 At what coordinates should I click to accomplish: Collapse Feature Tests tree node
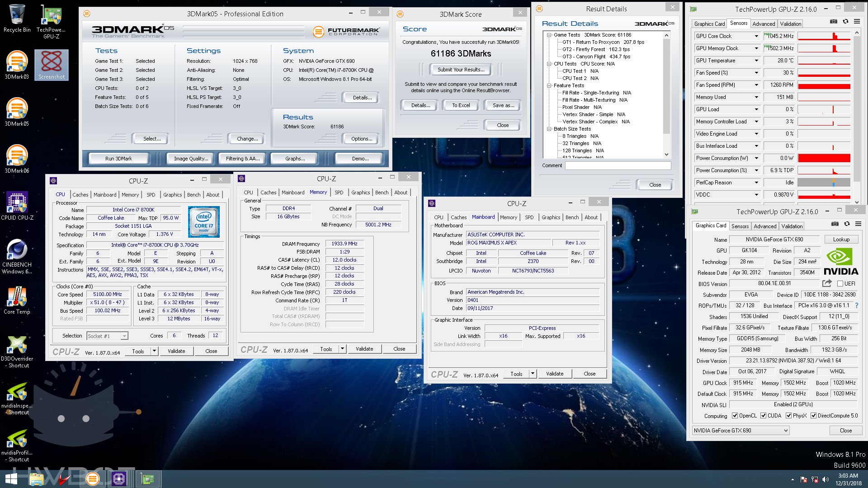pos(549,85)
